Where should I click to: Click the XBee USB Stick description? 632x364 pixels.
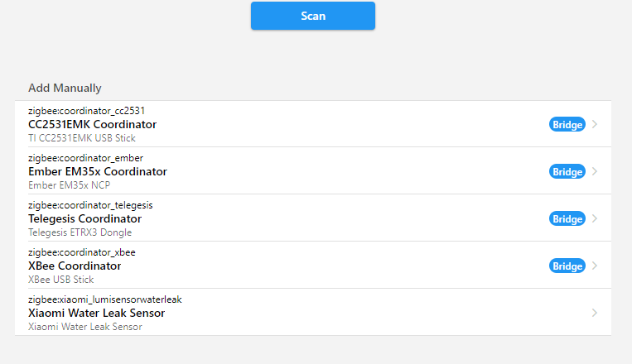point(60,280)
